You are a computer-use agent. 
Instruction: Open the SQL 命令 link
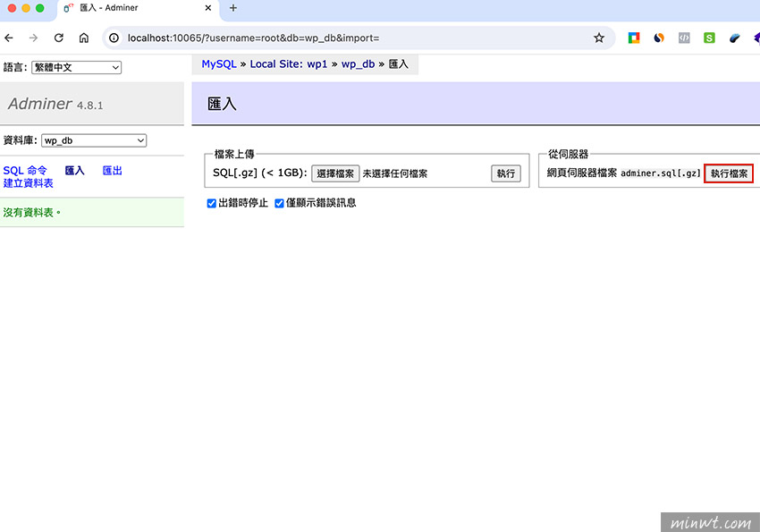coord(25,171)
